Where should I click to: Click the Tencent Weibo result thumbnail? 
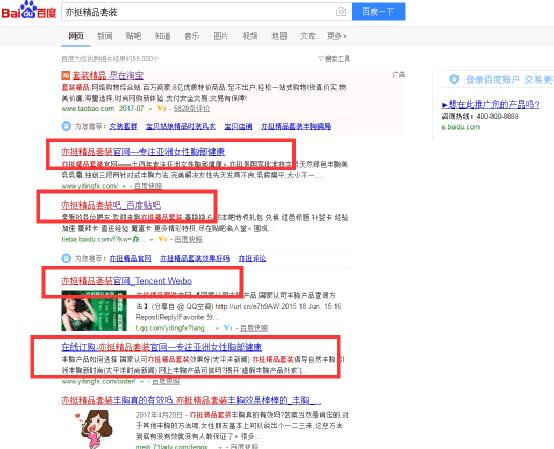pos(94,311)
